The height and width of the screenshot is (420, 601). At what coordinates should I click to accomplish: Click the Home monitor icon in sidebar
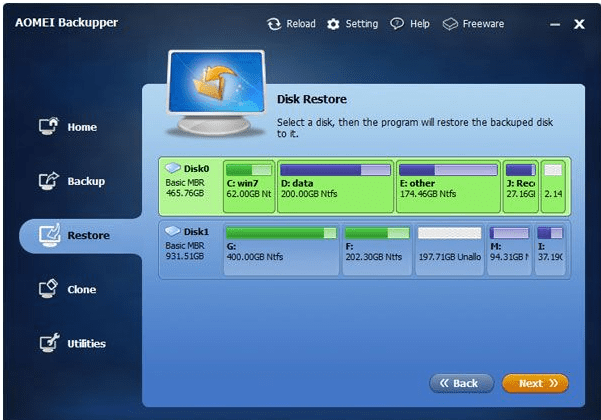49,126
